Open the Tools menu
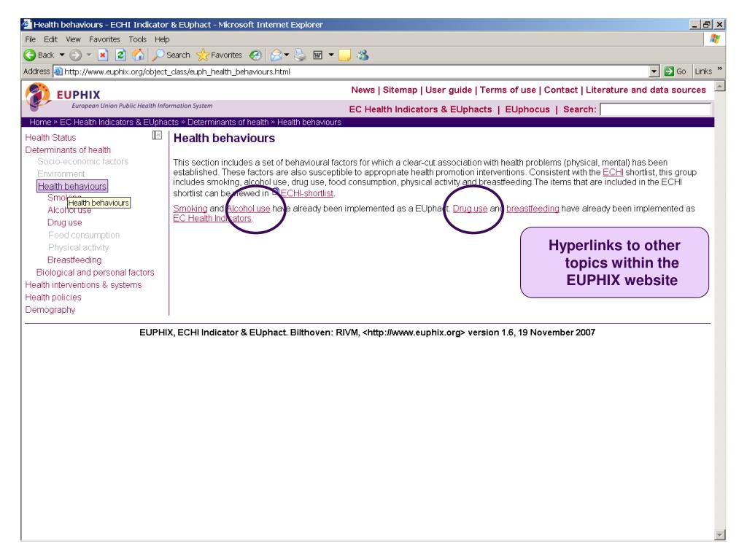The width and height of the screenshot is (747, 560). pos(138,39)
